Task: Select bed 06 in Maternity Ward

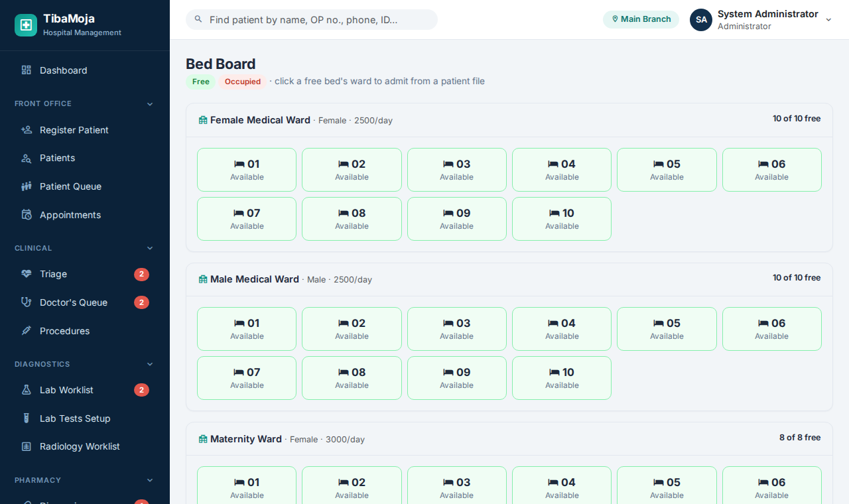Action: [772, 485]
